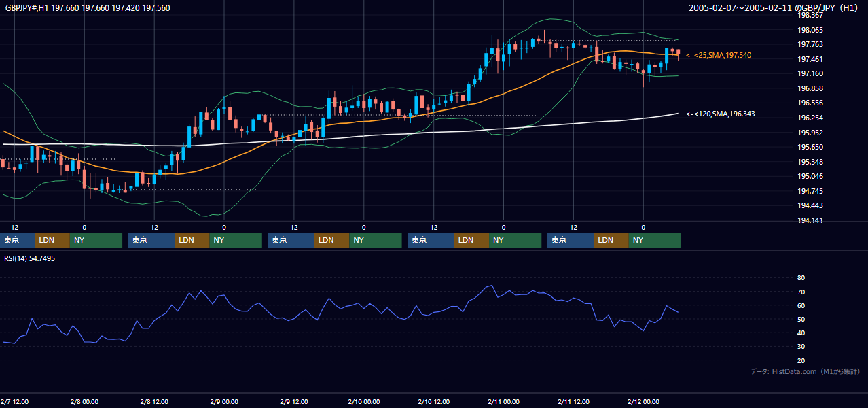Click the orange 25 SMA 197.540 label
The height and width of the screenshot is (408, 868).
(x=719, y=55)
